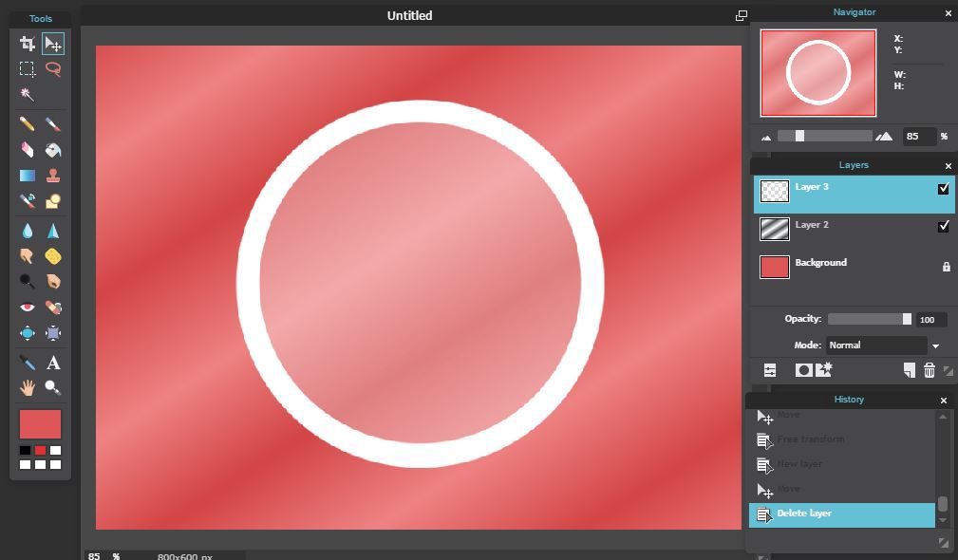
Task: Maximize the Untitled canvas window
Action: pyautogui.click(x=741, y=16)
